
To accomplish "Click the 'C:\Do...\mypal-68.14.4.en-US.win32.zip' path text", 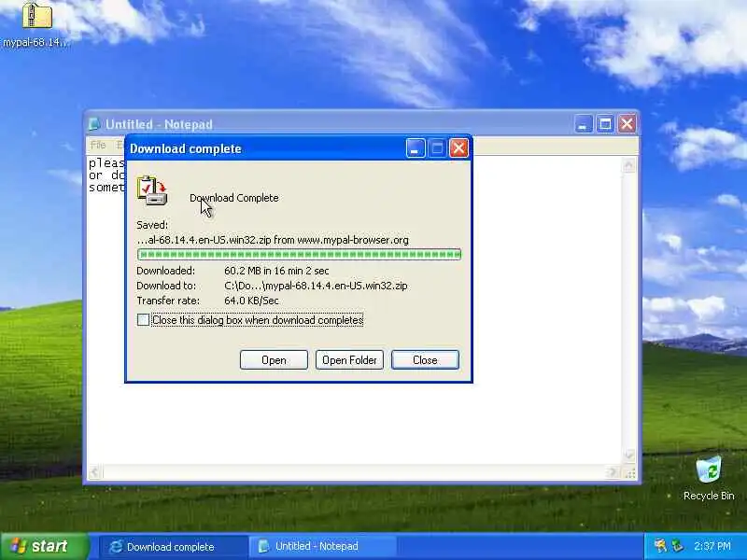I will tap(316, 286).
